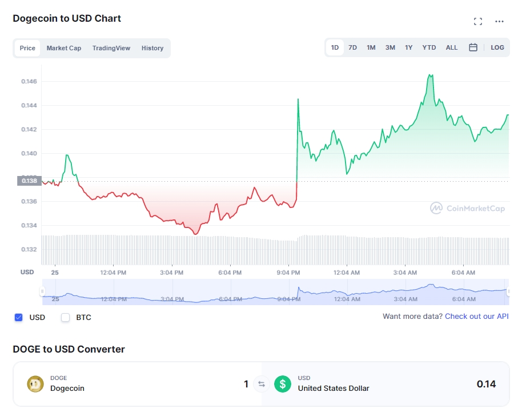Open the three-dot more options menu
This screenshot has width=518, height=420.
coord(499,22)
